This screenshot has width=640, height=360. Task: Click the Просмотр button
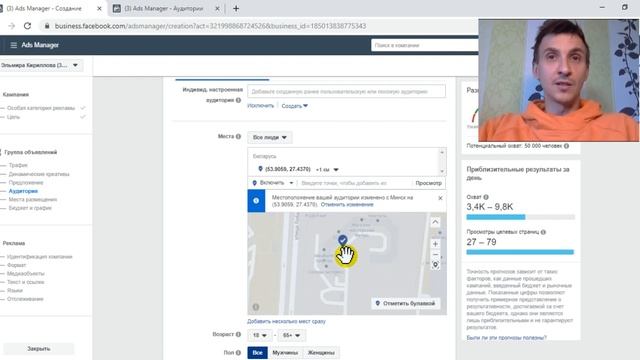(428, 183)
